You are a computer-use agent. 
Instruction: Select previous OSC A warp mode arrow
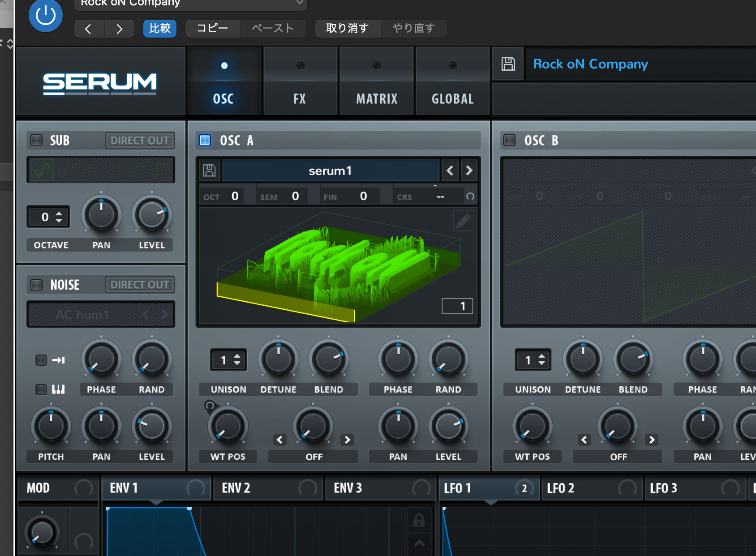click(280, 440)
